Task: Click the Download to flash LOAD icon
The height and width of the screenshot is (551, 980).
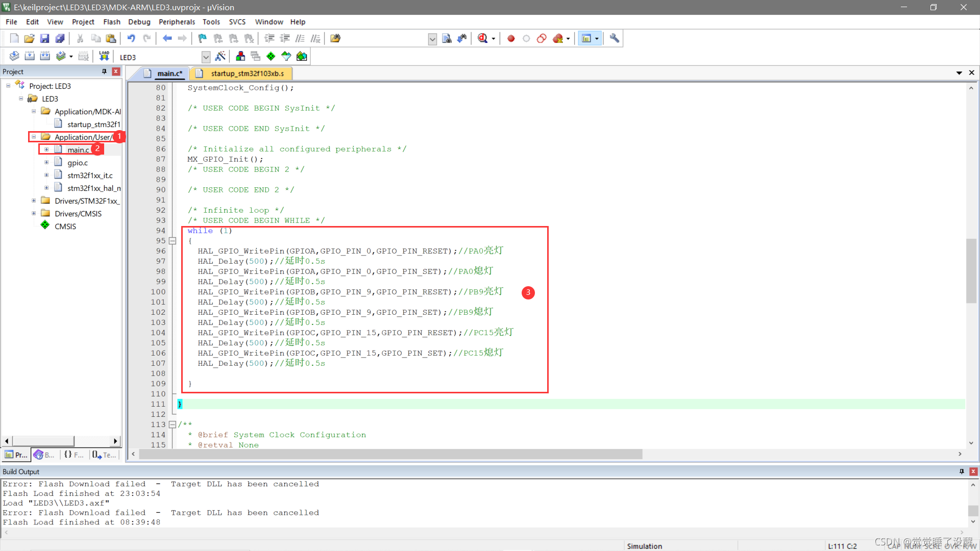Action: point(104,56)
